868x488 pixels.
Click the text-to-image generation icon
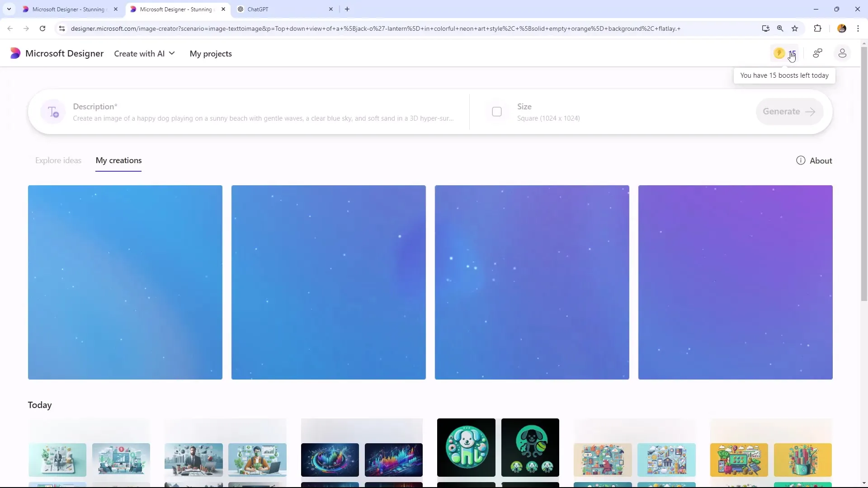(x=52, y=112)
